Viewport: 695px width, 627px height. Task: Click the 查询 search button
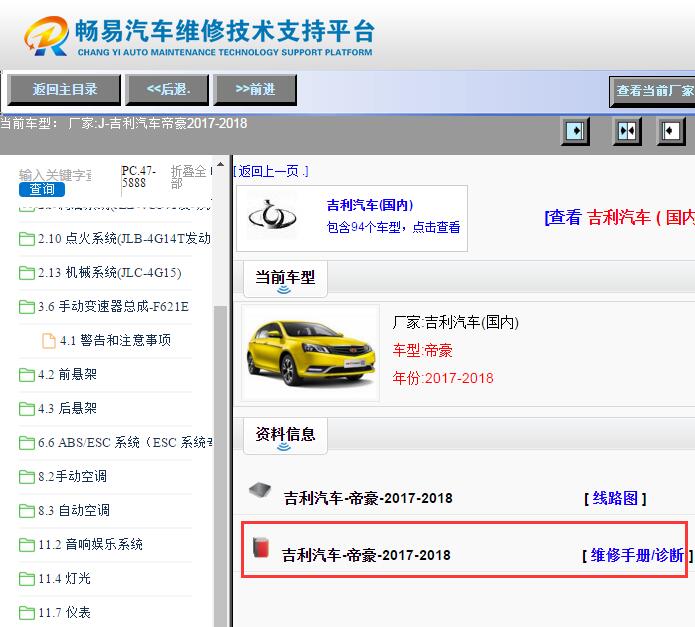point(42,190)
